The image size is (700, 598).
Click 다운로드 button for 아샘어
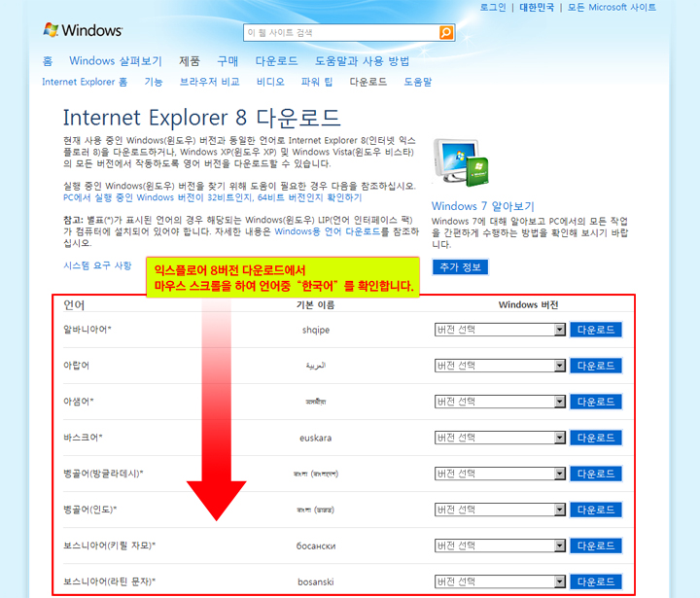(596, 402)
